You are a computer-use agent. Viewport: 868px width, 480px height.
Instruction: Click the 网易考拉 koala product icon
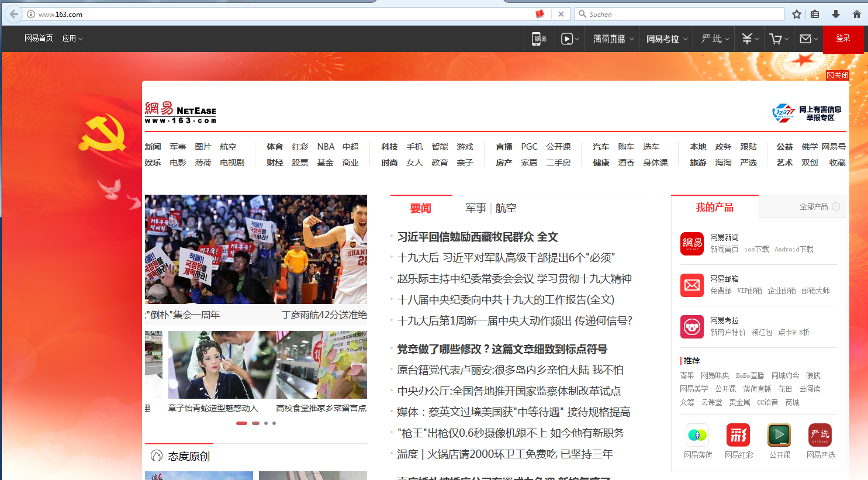[x=692, y=327]
